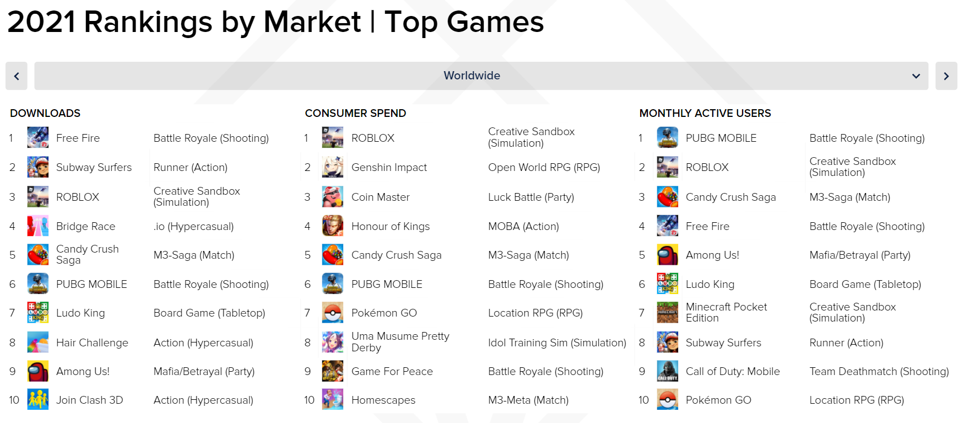The height and width of the screenshot is (423, 980).
Task: Click the Candy Crush Saga thumbnail under Downloads
Action: pyautogui.click(x=37, y=255)
